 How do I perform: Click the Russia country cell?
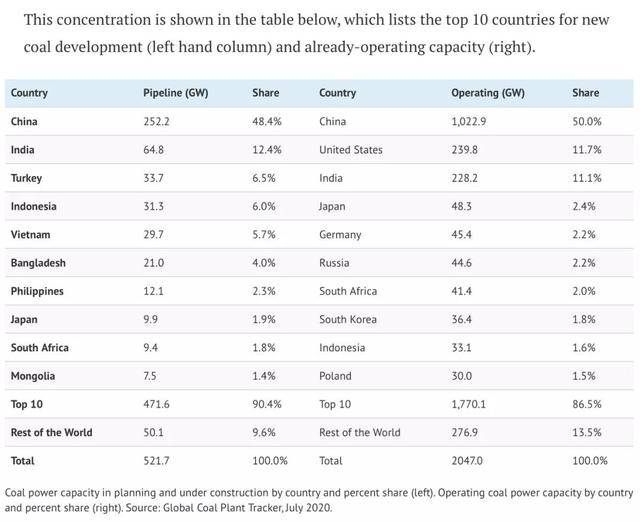tap(335, 263)
